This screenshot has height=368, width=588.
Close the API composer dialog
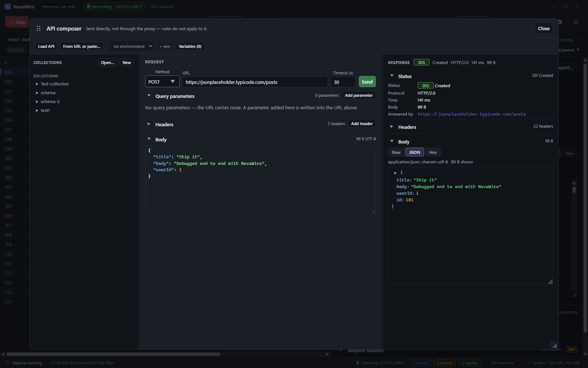pyautogui.click(x=544, y=28)
